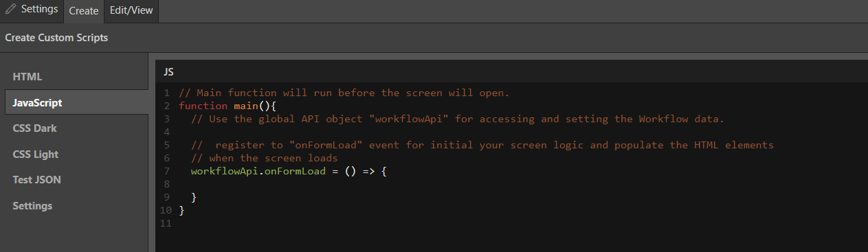The image size is (868, 252).
Task: Open the Settings tab in top bar
Action: pyautogui.click(x=32, y=10)
